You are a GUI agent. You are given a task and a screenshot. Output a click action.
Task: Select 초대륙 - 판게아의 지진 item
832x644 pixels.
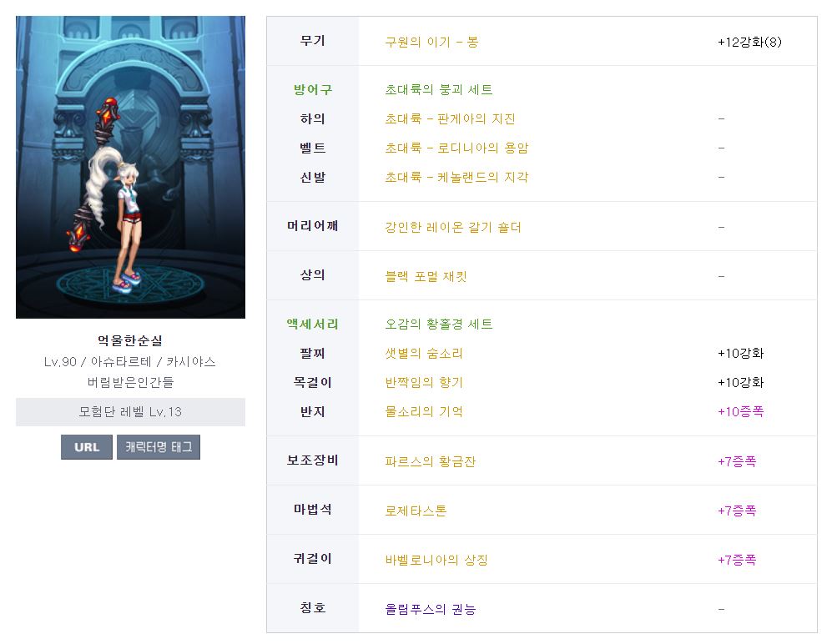[450, 118]
